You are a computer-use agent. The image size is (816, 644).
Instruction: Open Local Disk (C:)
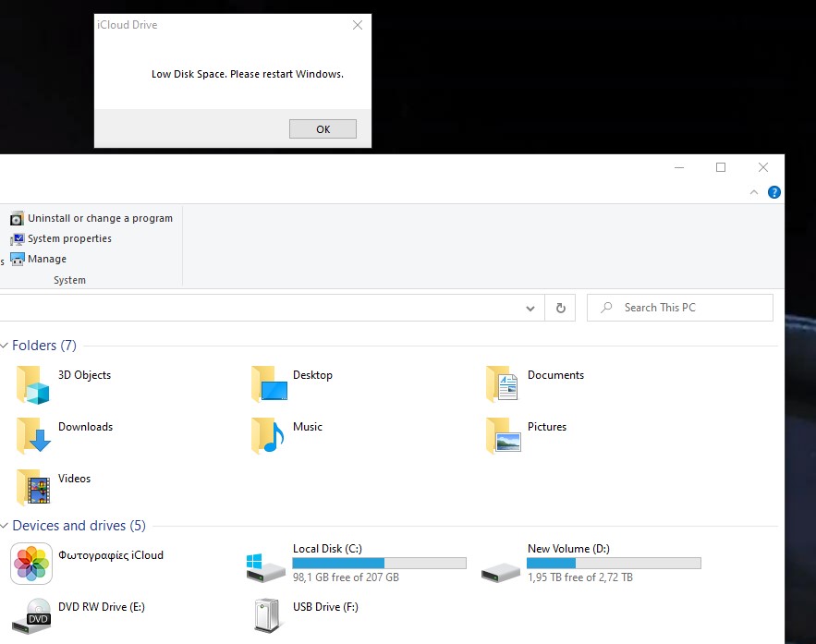(x=326, y=548)
